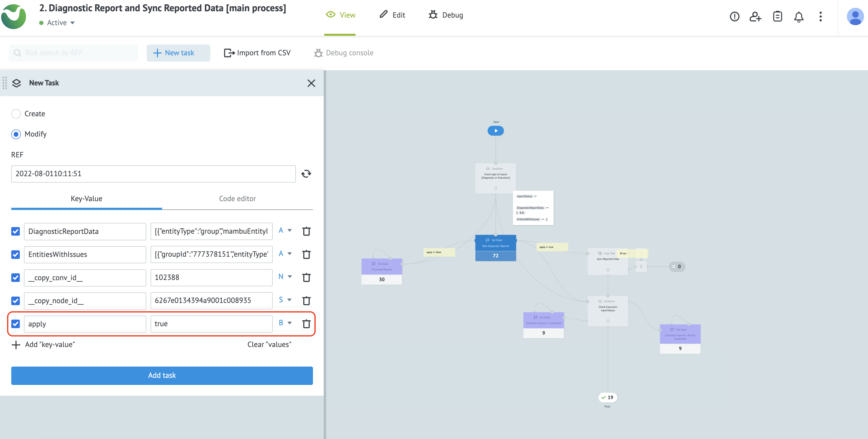Screen dimensions: 868x439
Task: Switch to the Debug mode tab
Action: coord(446,15)
